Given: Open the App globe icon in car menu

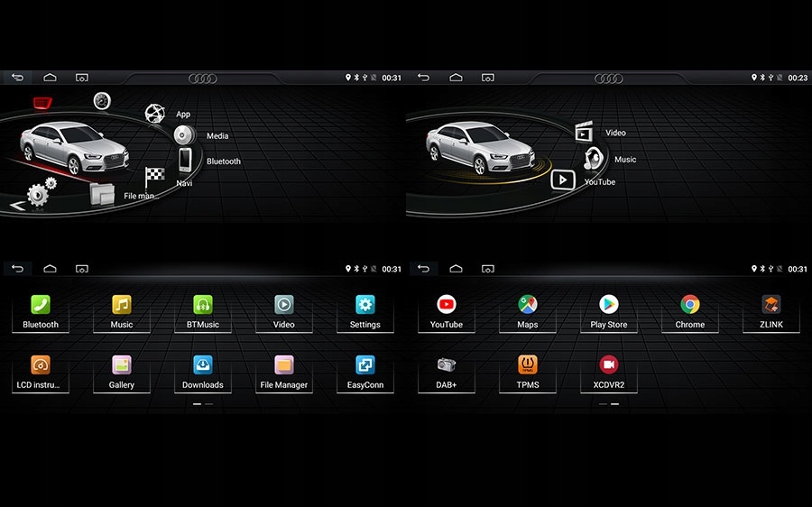Looking at the screenshot, I should (x=155, y=114).
